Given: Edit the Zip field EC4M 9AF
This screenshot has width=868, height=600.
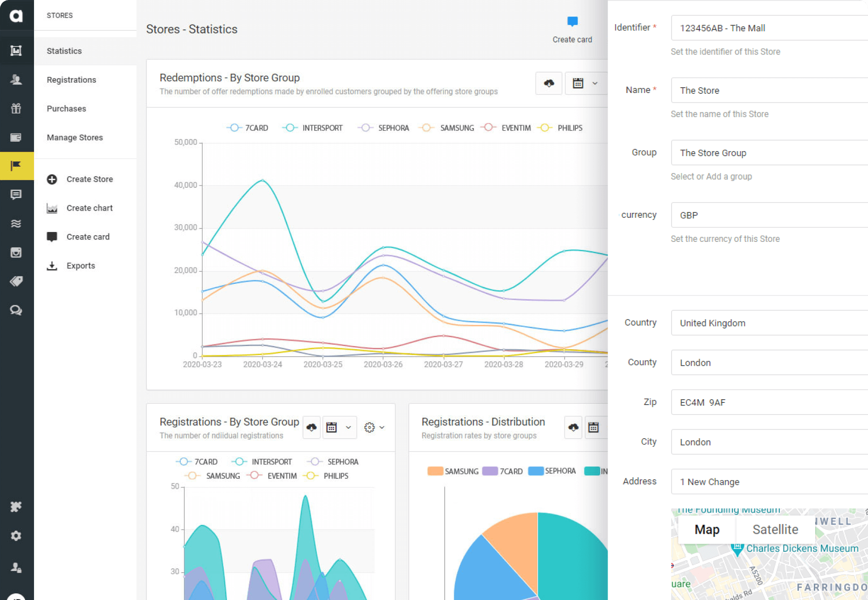Looking at the screenshot, I should click(770, 402).
